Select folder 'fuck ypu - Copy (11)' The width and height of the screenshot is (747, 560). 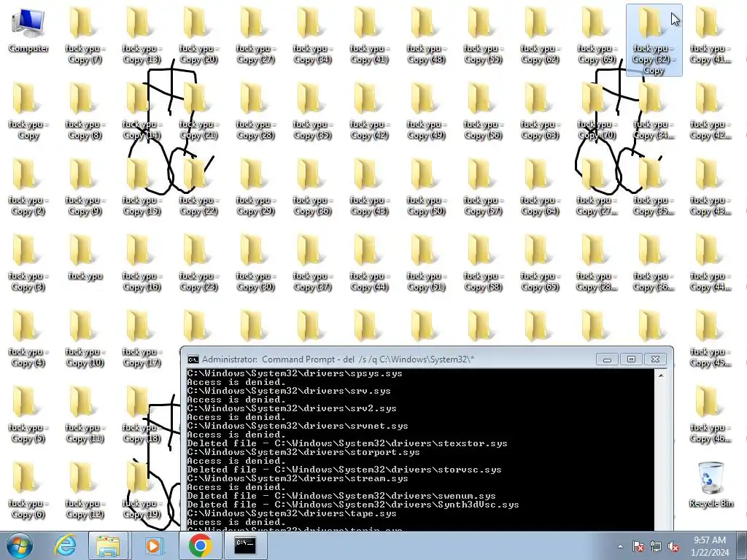point(85,415)
